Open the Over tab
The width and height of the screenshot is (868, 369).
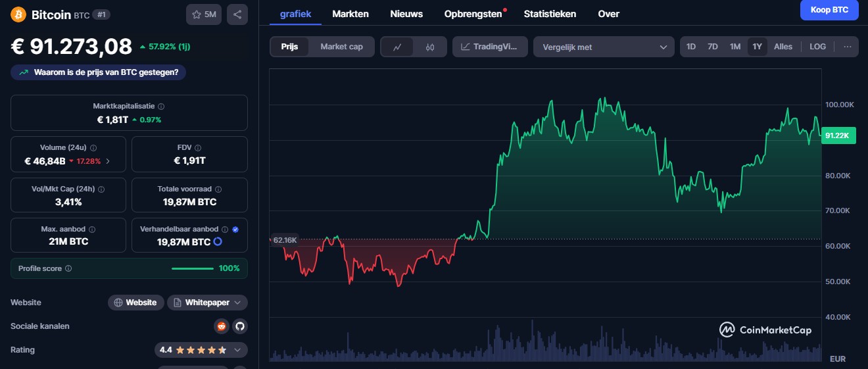pyautogui.click(x=608, y=14)
